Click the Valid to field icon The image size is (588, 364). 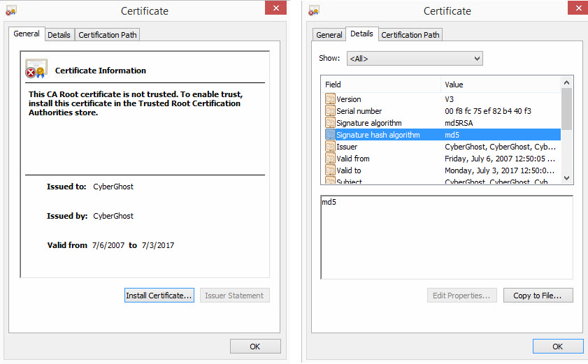(330, 170)
